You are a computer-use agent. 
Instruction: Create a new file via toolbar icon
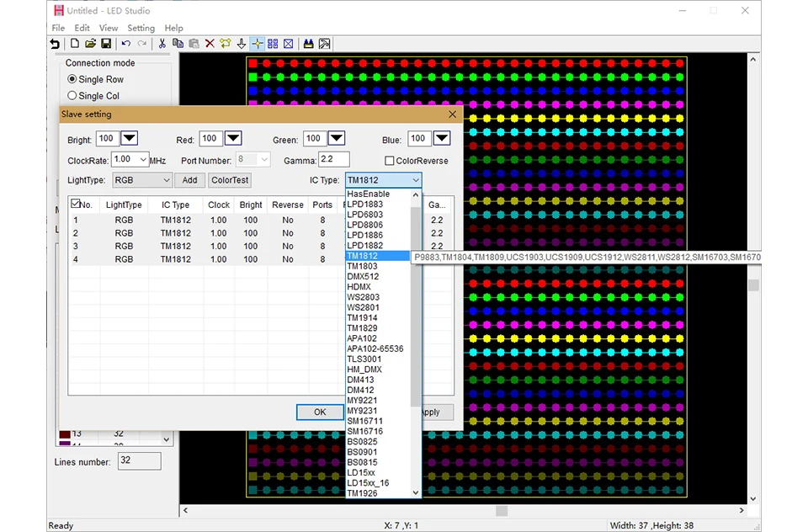[x=75, y=44]
